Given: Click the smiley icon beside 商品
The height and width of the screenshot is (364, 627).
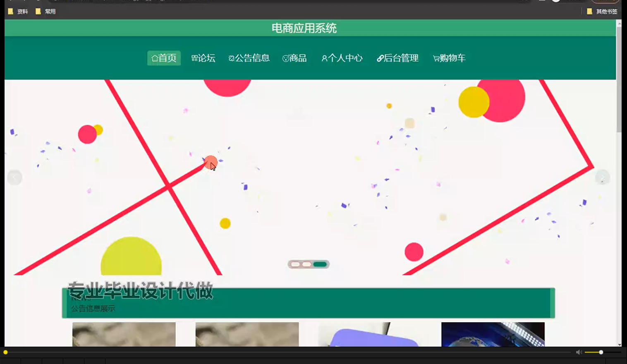Looking at the screenshot, I should point(285,58).
